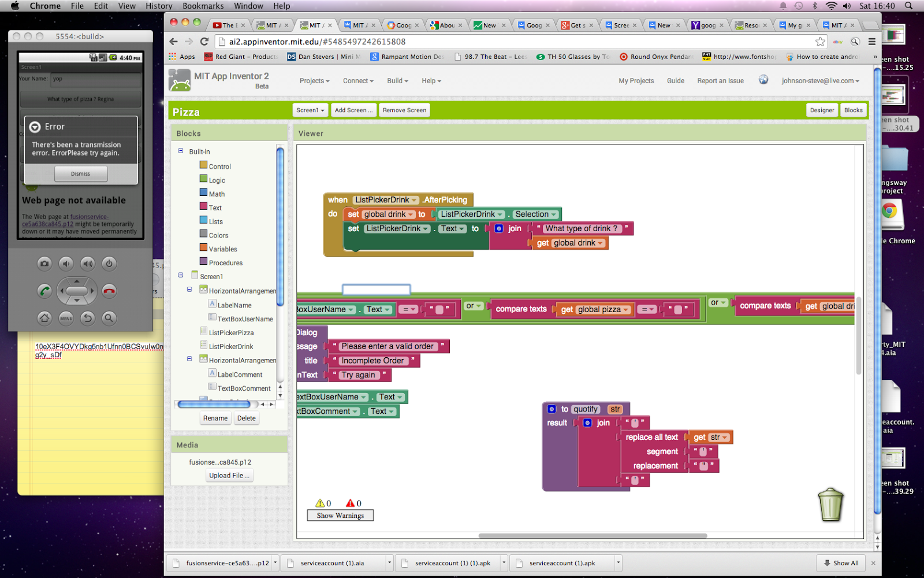Viewport: 924px width, 578px height.
Task: Open the ListPickerDrink dropdown in when block
Action: tap(386, 200)
